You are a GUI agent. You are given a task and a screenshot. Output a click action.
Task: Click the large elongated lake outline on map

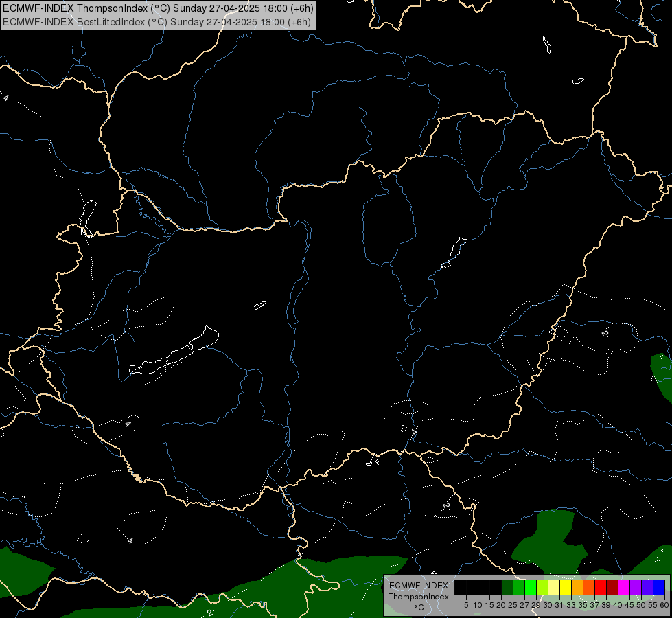[174, 352]
